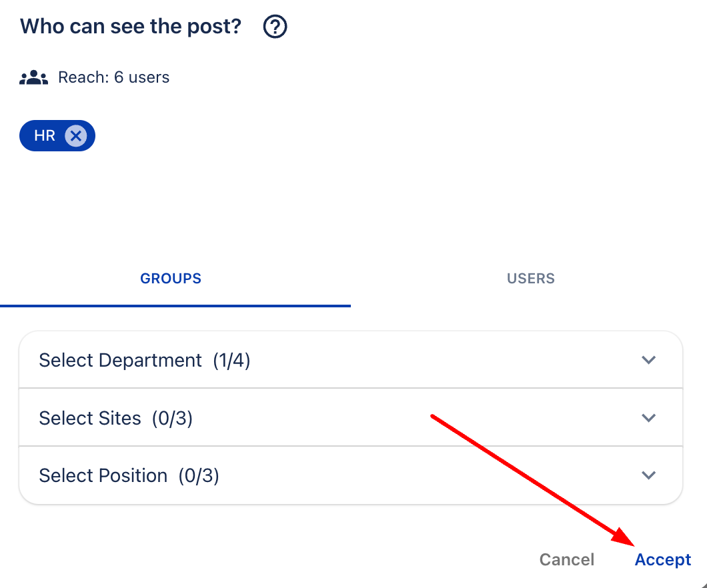Confirm audience with the Accept button
This screenshot has height=588, width=707.
(663, 559)
